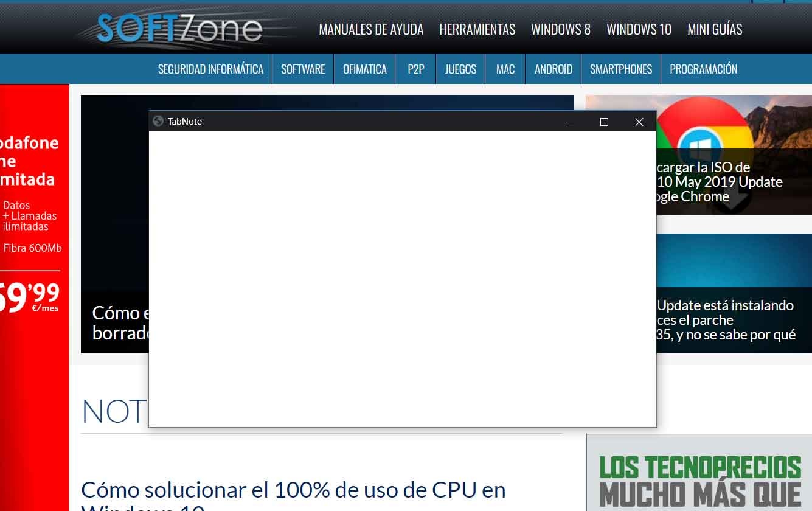Viewport: 812px width, 511px height.
Task: Go to WINDOWS 10 section
Action: [639, 29]
